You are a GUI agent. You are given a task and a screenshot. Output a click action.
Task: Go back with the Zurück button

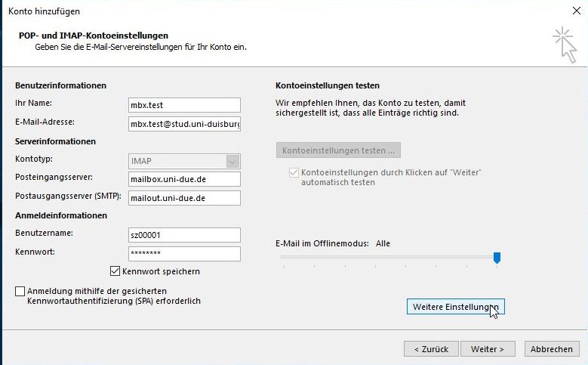[x=431, y=349]
